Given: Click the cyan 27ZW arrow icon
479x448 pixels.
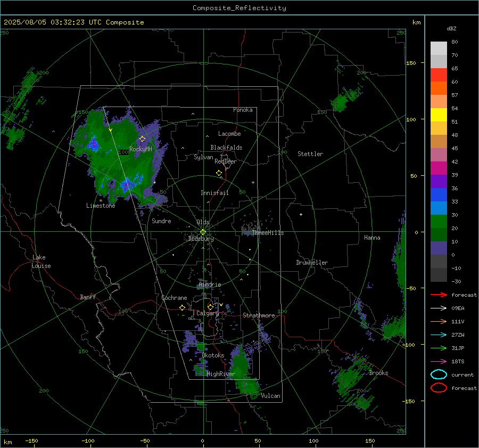Looking at the screenshot, I should coord(439,335).
